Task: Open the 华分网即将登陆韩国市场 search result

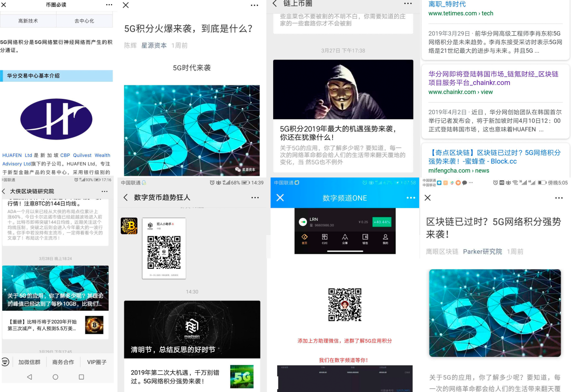Action: (493, 78)
